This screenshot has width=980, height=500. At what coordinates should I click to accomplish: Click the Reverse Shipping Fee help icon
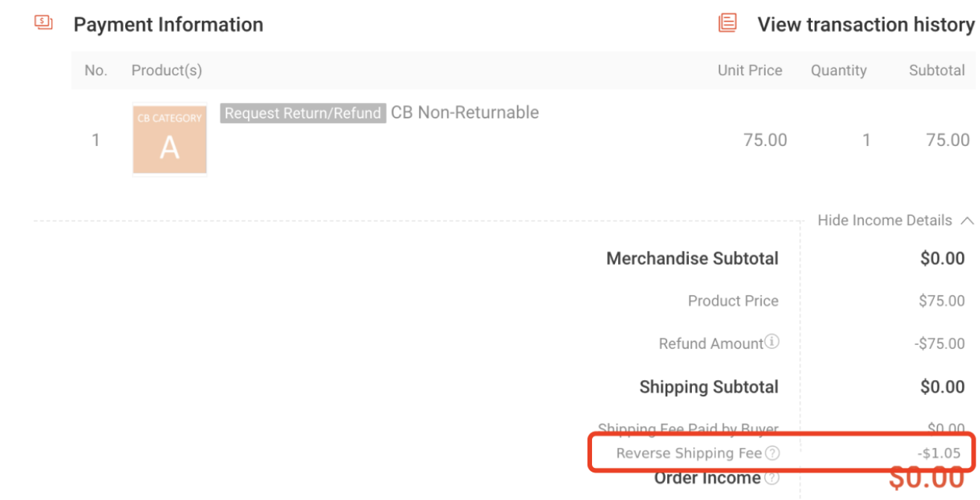point(772,453)
